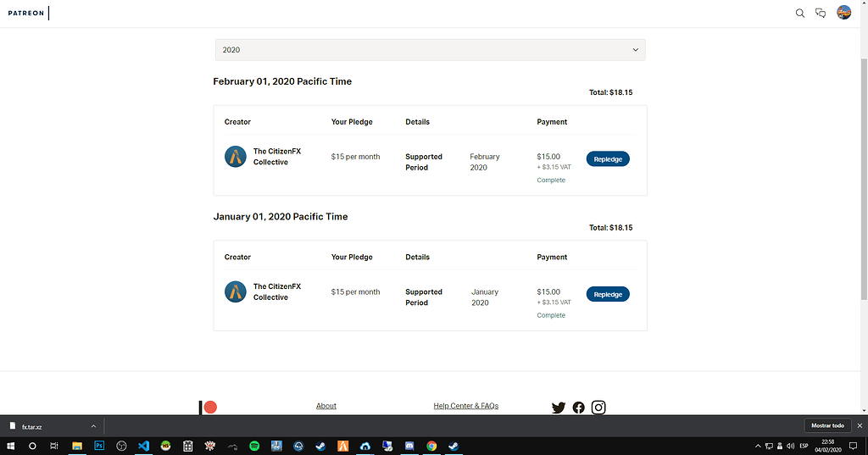Open last Steam icon in taskbar
Viewport: 868px width, 455px height.
pos(453,446)
